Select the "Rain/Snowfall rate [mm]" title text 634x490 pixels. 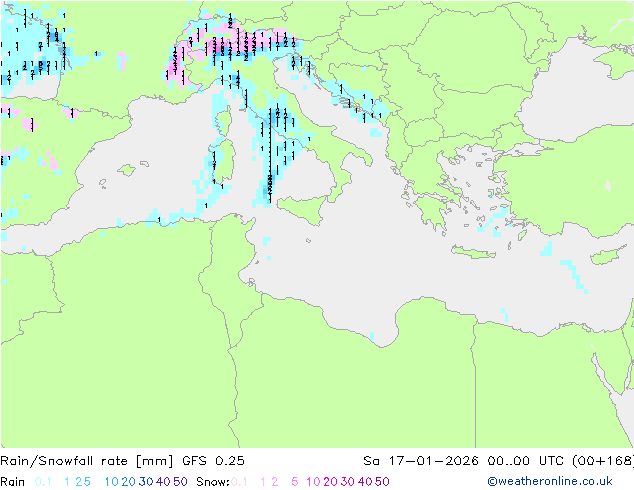[87, 461]
